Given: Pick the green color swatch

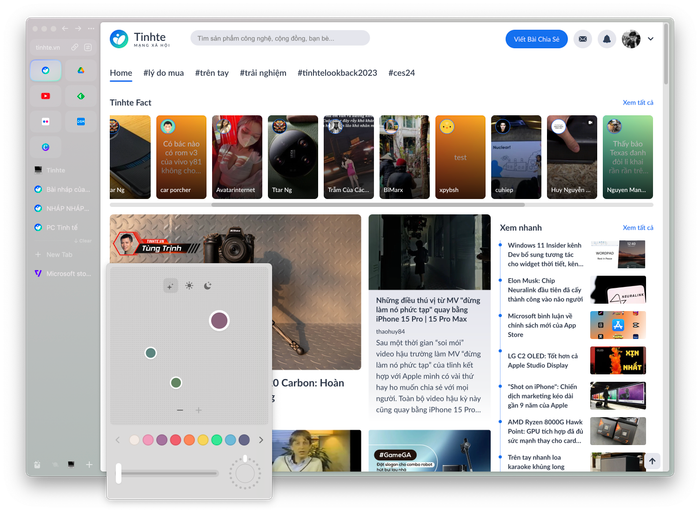Looking at the screenshot, I should [x=217, y=440].
